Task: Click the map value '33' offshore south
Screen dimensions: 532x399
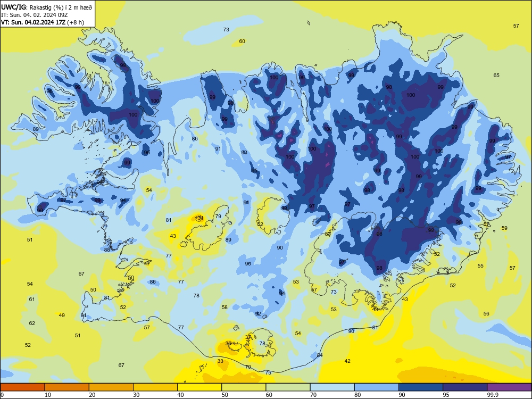Action: (x=221, y=361)
